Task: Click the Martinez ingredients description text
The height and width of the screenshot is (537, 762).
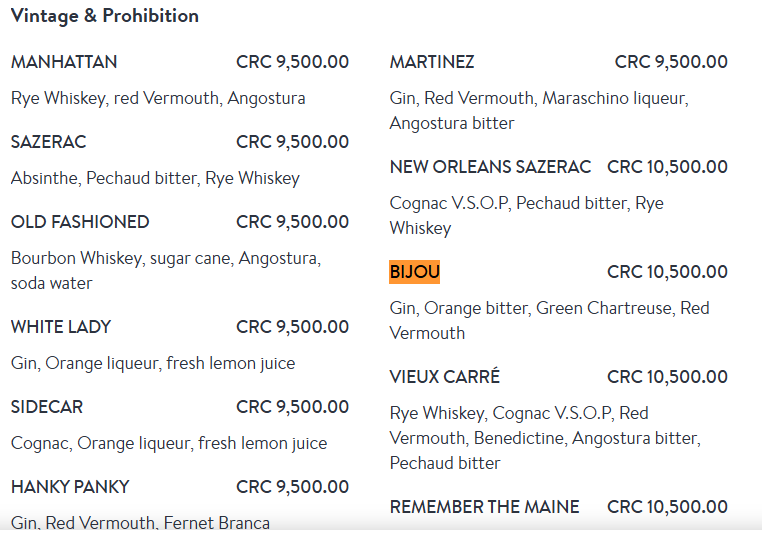Action: click(538, 110)
